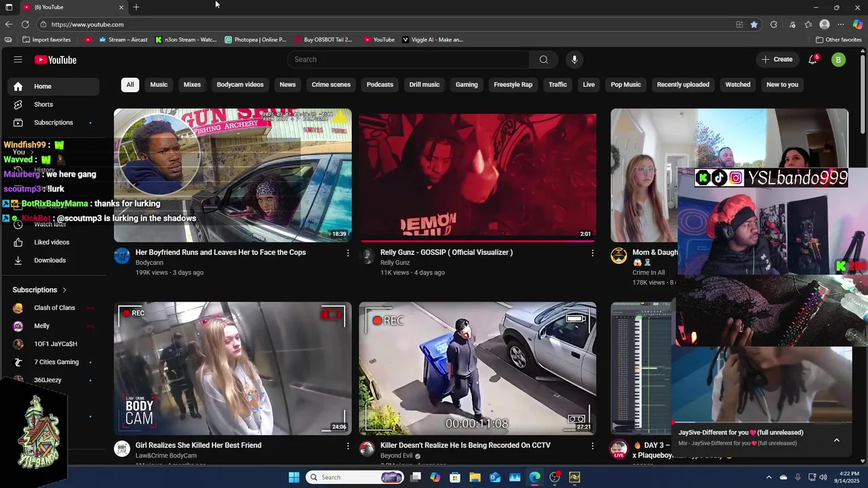Expand the Subscriptions section chevron
This screenshot has width=868, height=488.
[64, 290]
